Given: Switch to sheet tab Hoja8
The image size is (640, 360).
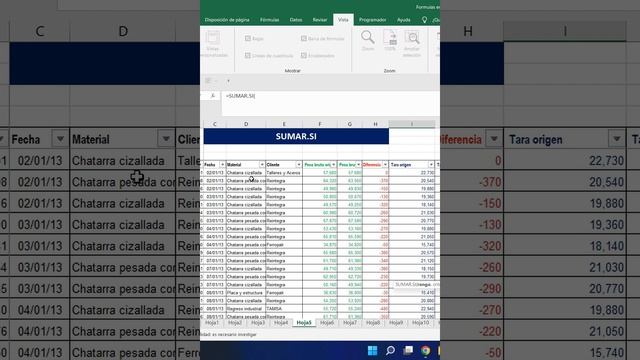Looking at the screenshot, I should point(373,322).
